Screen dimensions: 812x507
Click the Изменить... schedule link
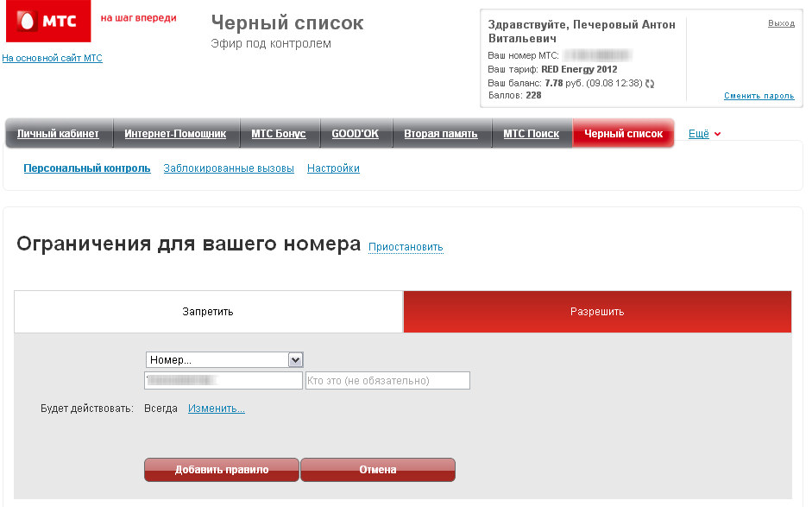217,409
